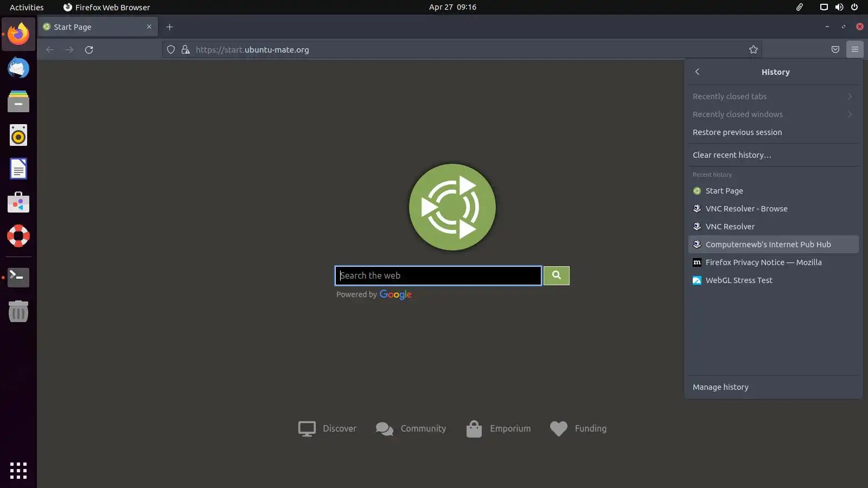
Task: Reload the current page
Action: (x=89, y=50)
